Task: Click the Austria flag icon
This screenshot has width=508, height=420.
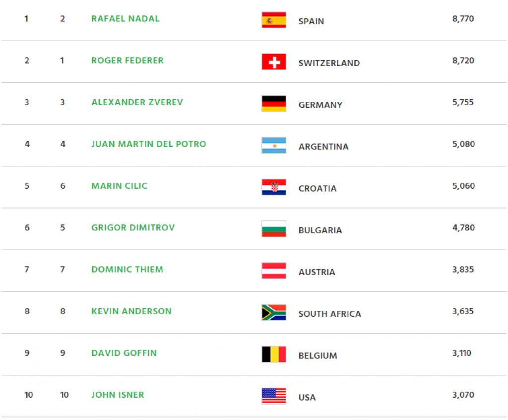Action: coord(274,271)
